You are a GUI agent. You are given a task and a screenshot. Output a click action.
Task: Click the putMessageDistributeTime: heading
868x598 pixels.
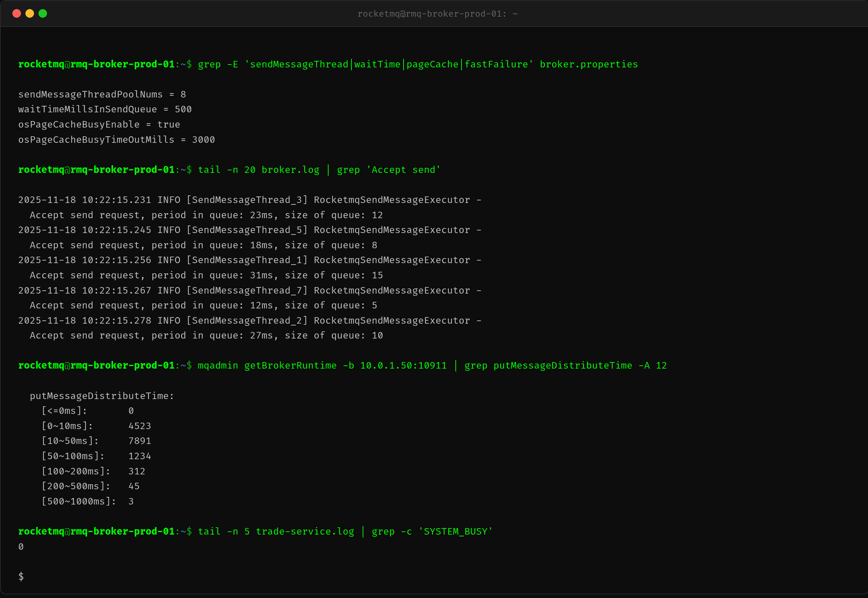click(102, 396)
